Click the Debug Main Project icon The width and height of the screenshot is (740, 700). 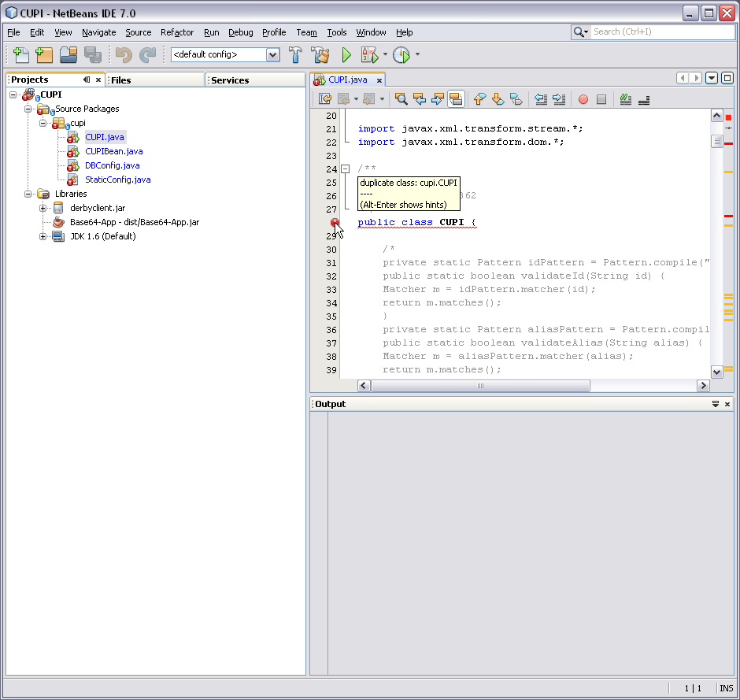(369, 55)
